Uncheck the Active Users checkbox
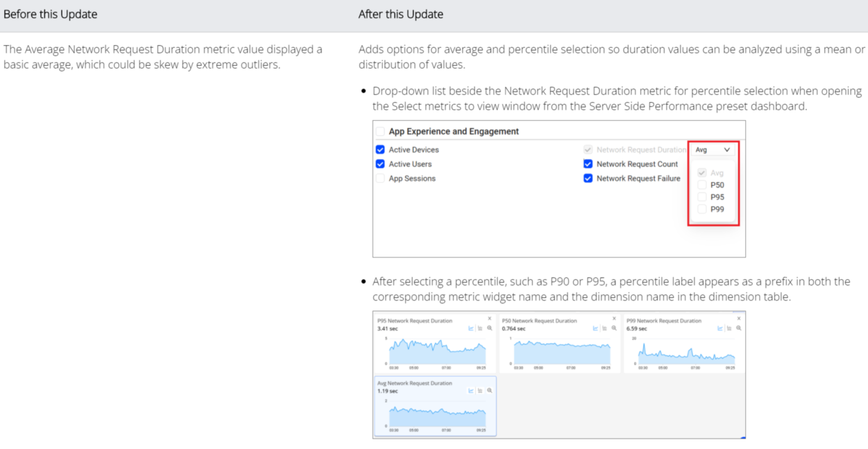This screenshot has height=449, width=868. [380, 164]
